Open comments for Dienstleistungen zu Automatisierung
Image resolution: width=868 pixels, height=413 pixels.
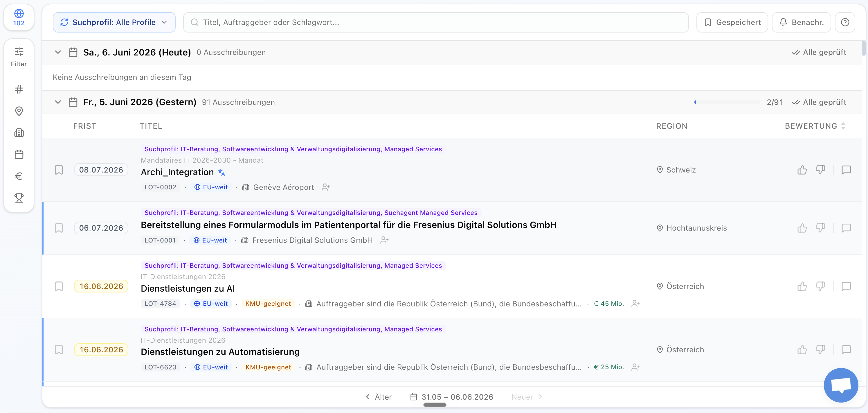tap(846, 350)
